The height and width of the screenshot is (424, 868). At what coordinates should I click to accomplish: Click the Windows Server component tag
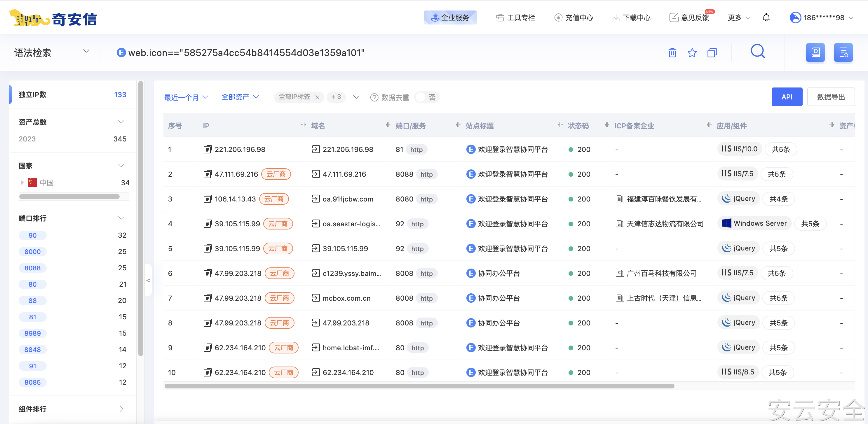coord(754,223)
